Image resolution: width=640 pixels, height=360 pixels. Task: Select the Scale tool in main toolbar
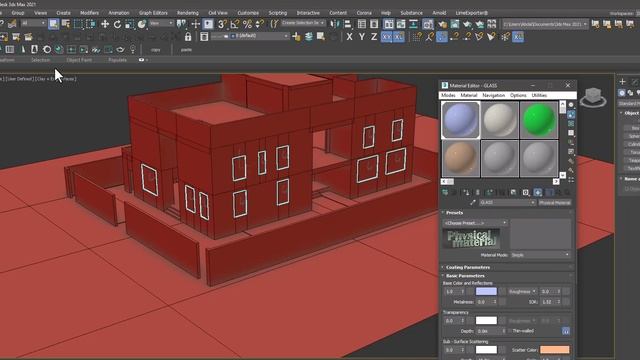pyautogui.click(x=129, y=24)
